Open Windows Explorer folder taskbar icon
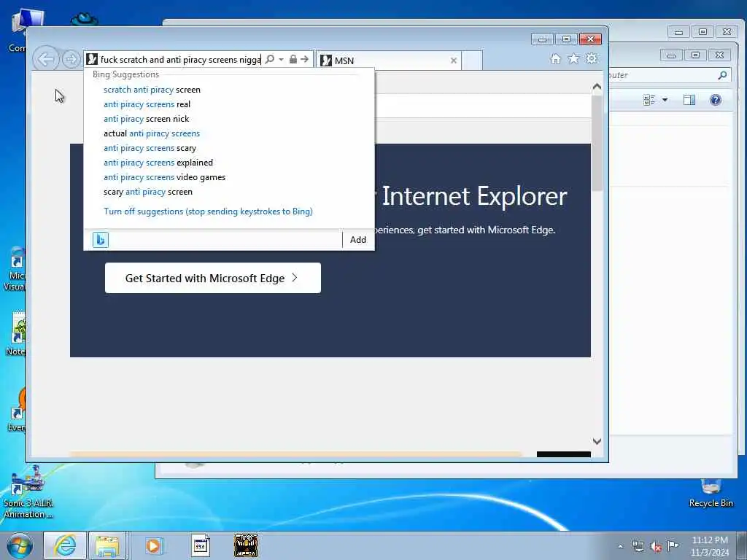747x560 pixels. [108, 545]
